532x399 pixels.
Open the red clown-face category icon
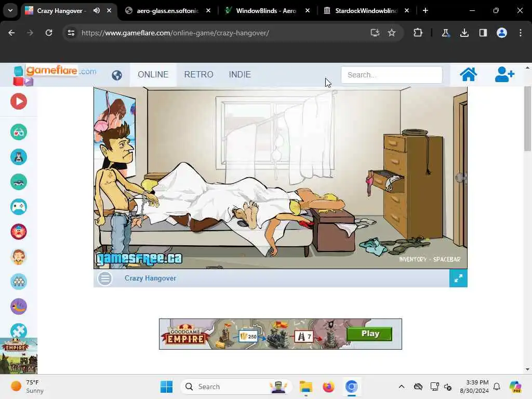coord(19,232)
